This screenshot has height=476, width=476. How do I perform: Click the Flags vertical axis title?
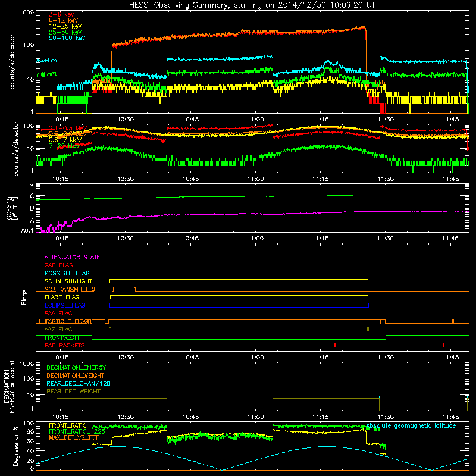point(24,297)
